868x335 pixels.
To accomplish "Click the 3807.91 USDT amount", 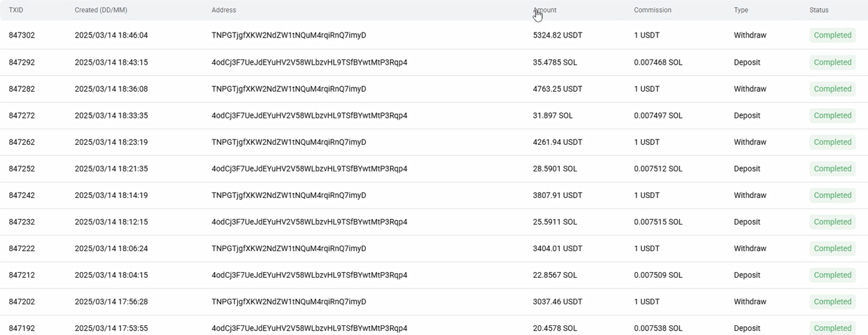I will pyautogui.click(x=557, y=195).
